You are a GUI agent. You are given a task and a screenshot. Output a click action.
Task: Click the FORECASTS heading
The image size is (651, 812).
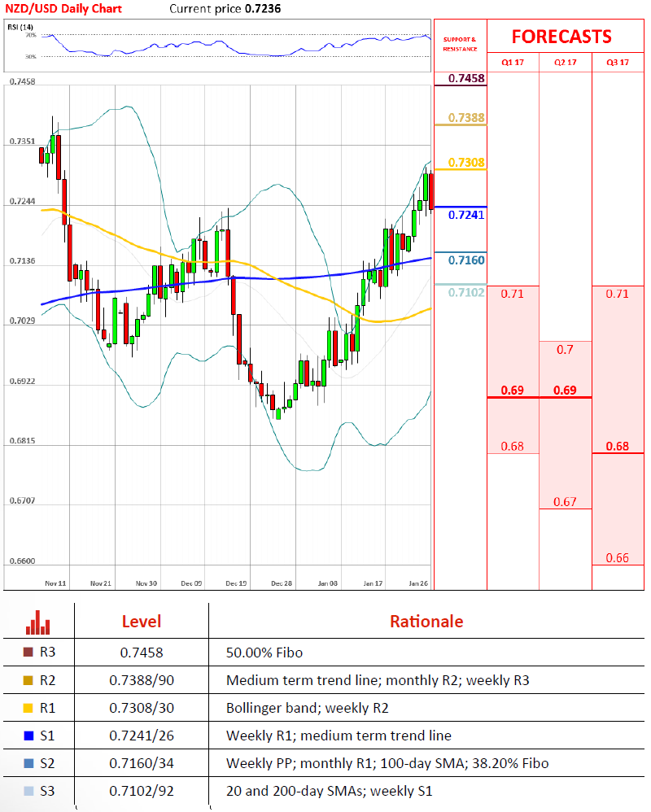point(562,37)
